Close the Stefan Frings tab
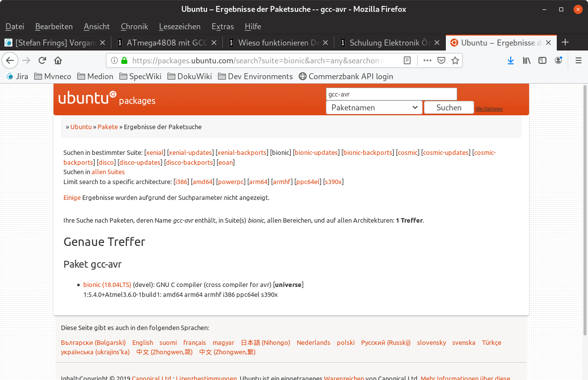The image size is (588, 380). (103, 43)
